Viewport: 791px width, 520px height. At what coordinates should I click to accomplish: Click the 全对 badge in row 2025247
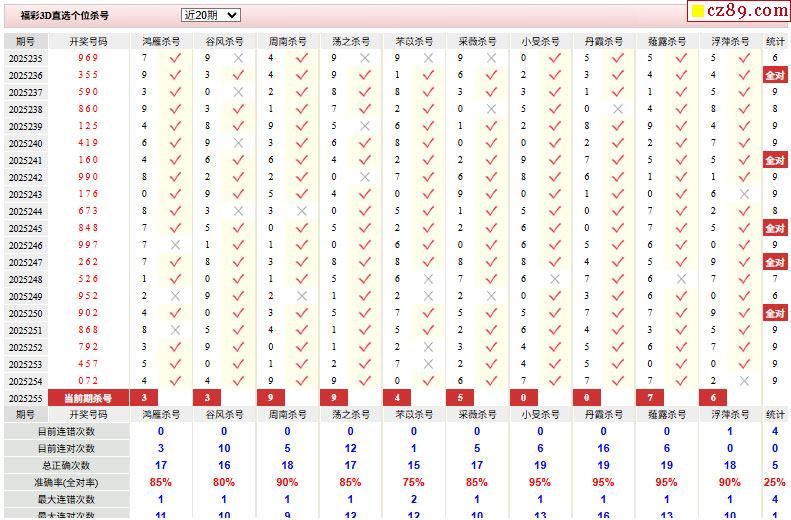pos(775,262)
